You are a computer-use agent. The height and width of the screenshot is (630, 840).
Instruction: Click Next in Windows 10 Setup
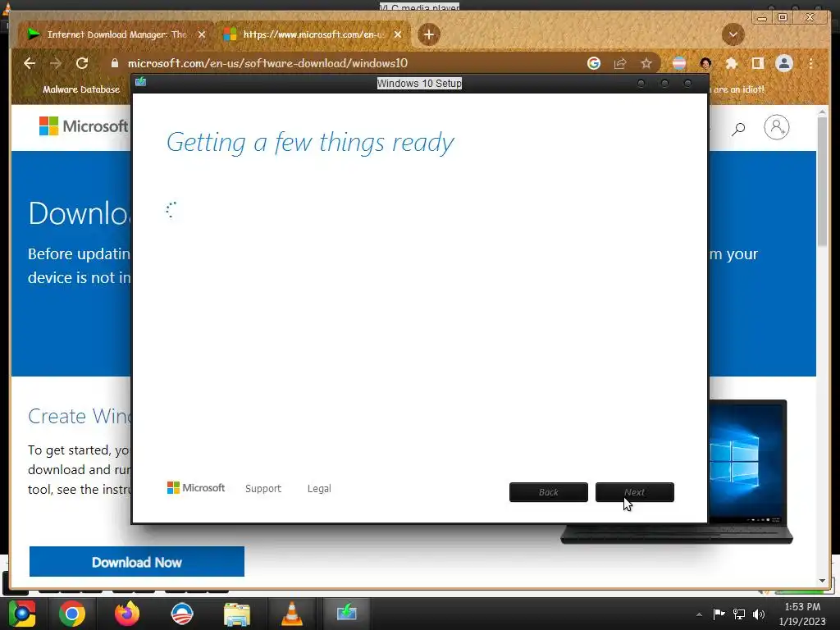tap(635, 492)
